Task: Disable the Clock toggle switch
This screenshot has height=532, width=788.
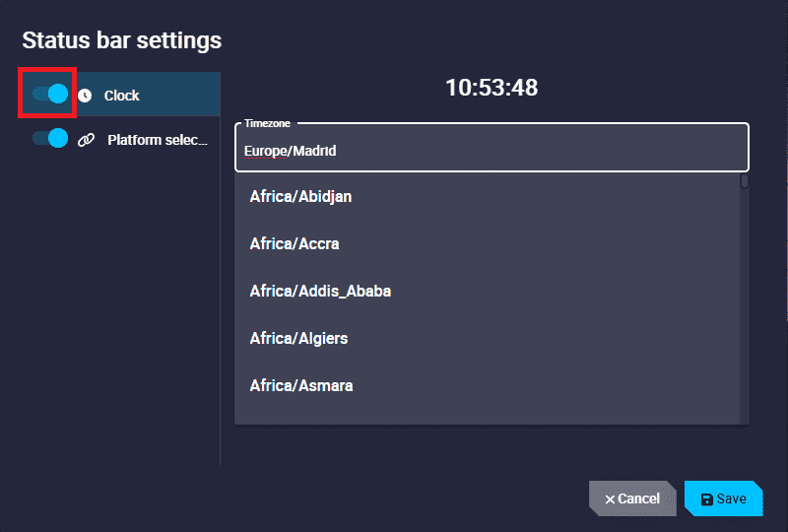Action: [x=49, y=95]
